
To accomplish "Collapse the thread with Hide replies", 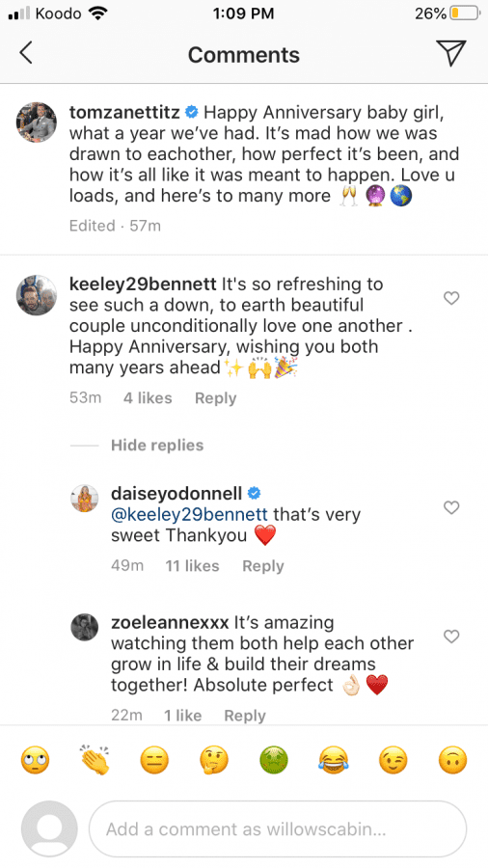I will pos(157,445).
